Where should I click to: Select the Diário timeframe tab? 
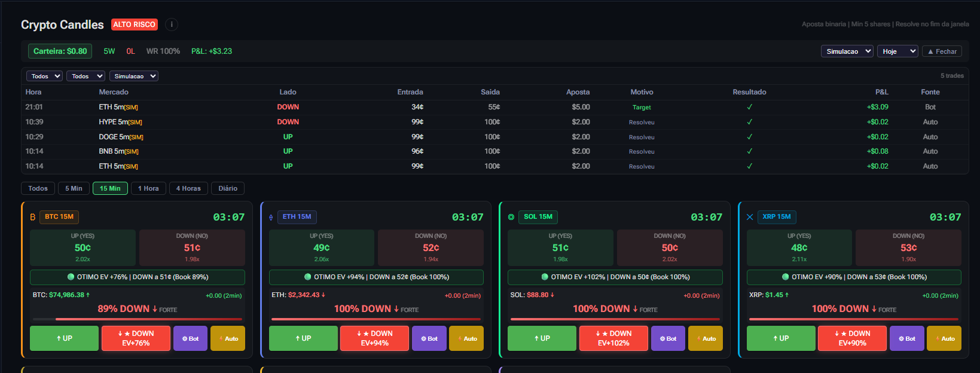tap(228, 188)
